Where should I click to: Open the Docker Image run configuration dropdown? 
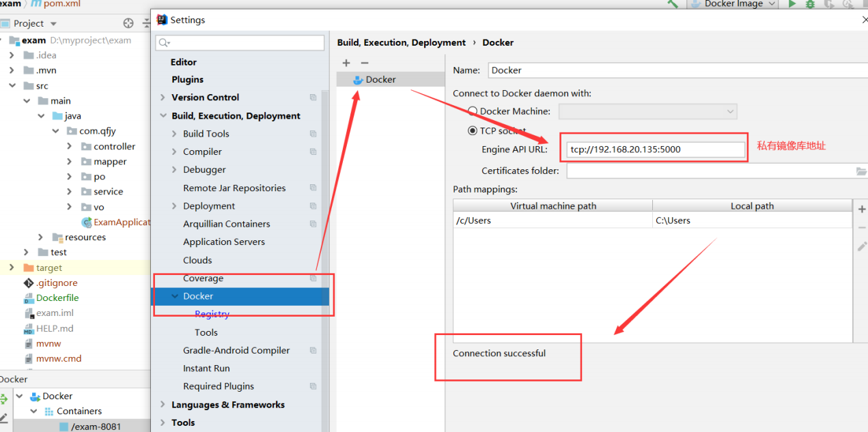point(733,3)
